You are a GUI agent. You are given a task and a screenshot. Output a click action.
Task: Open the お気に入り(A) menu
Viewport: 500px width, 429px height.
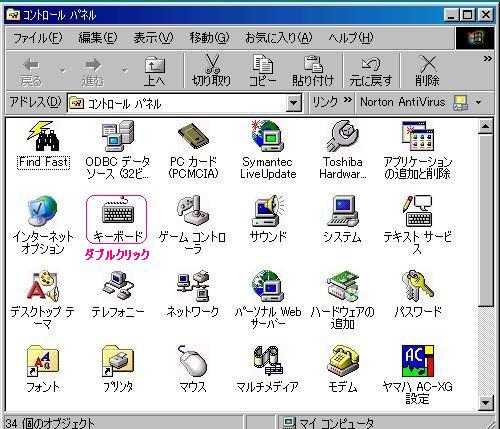pos(279,38)
